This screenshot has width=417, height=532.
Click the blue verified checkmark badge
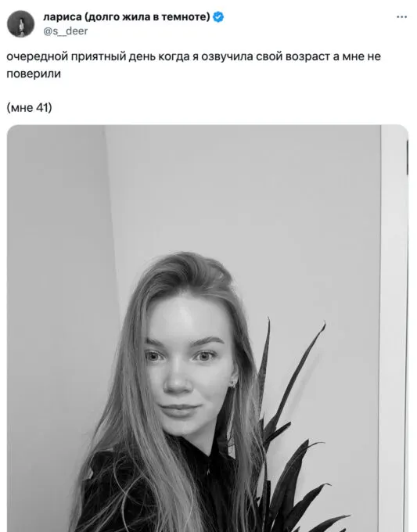(x=218, y=16)
